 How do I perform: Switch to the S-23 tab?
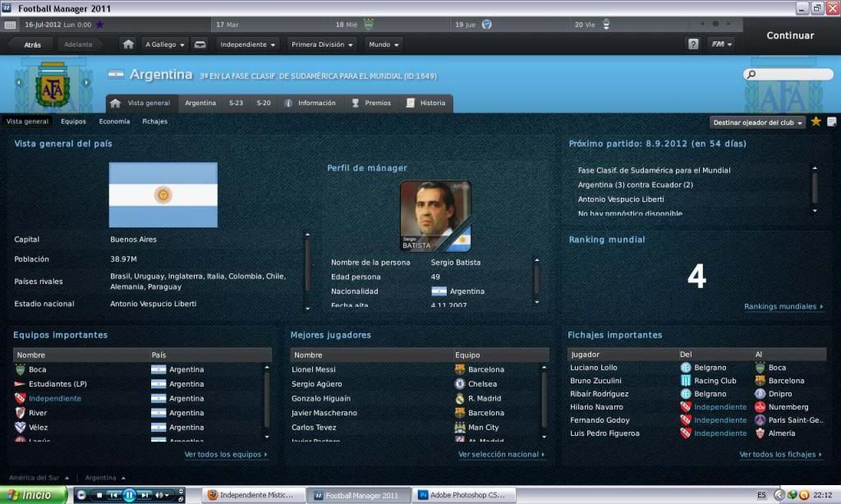pos(236,103)
